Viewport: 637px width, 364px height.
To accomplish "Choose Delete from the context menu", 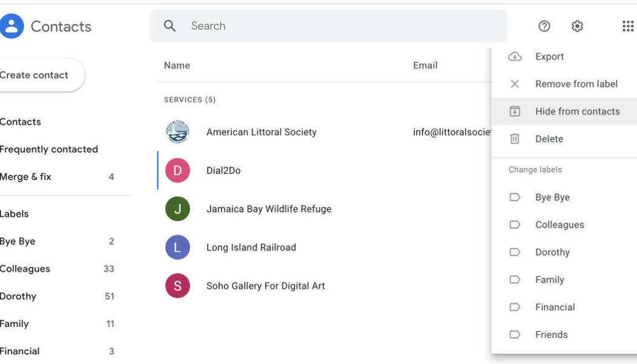I will 549,138.
